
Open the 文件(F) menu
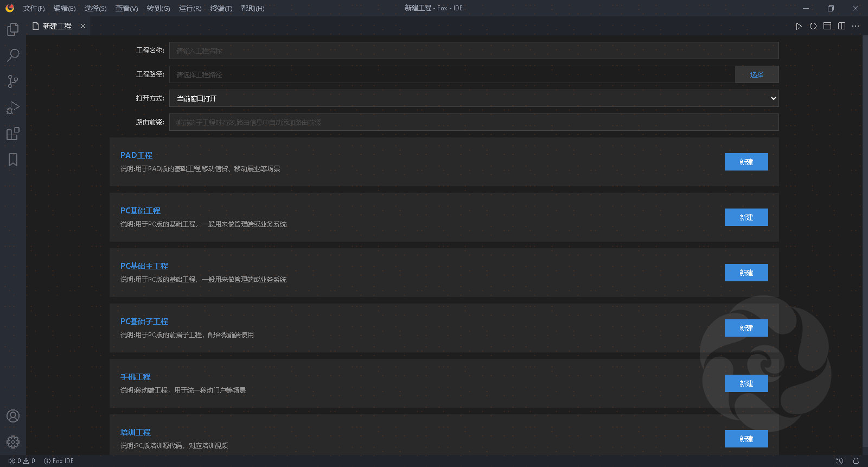click(34, 8)
